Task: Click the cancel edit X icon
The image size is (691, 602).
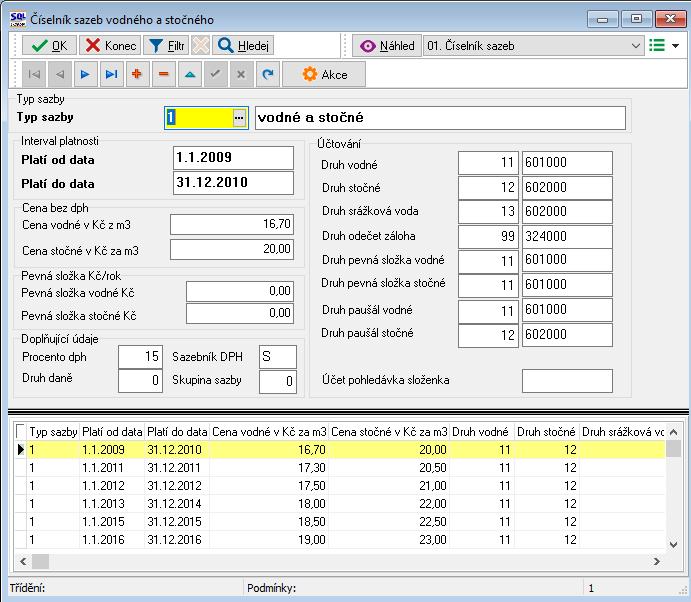Action: tap(241, 74)
